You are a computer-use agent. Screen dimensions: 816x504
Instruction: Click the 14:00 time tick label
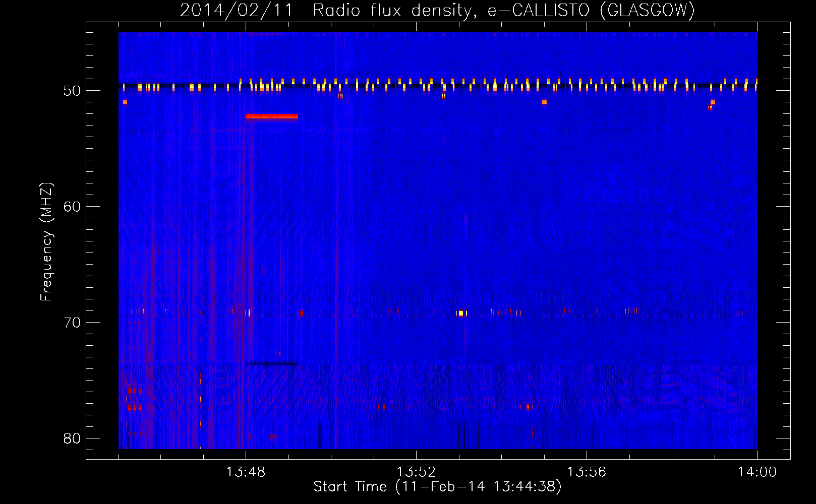757,472
